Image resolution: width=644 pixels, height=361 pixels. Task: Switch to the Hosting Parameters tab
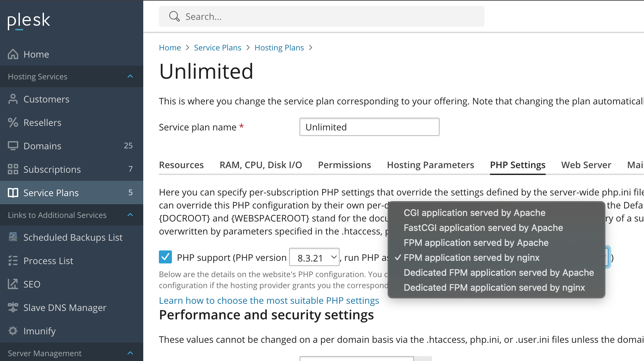(430, 165)
